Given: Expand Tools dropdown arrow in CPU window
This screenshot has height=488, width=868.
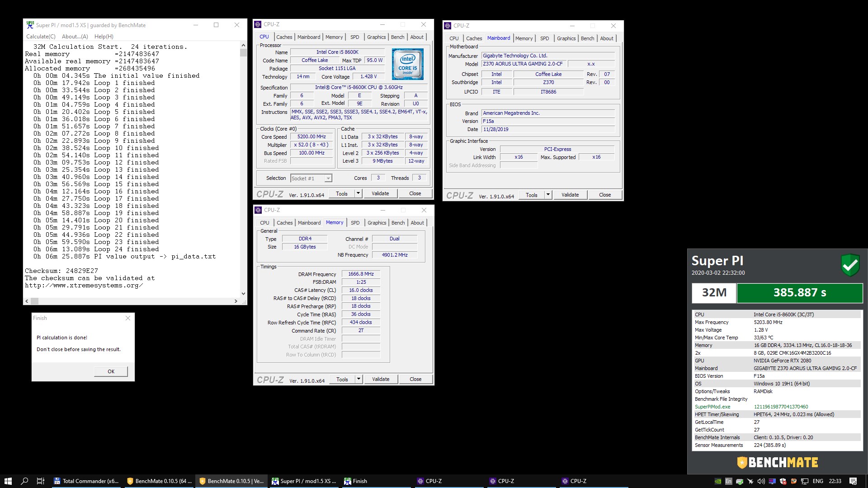Looking at the screenshot, I should (358, 193).
